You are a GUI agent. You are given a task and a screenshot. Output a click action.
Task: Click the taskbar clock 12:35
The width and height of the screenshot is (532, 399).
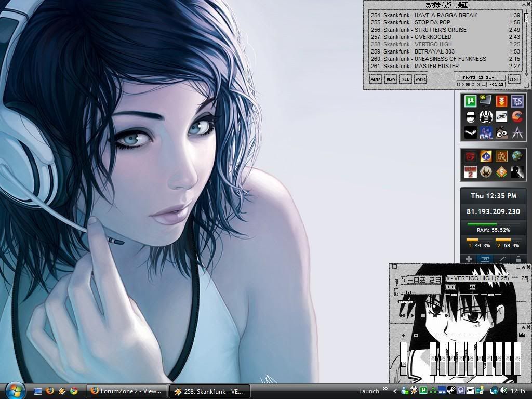pyautogui.click(x=518, y=391)
